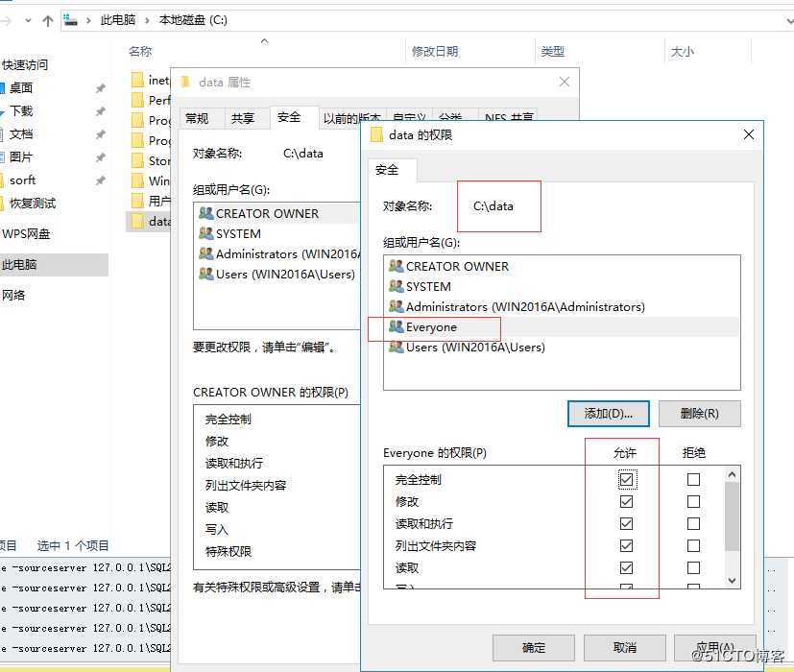This screenshot has height=672, width=794.
Task: Select sorft folder in quick access
Action: [x=22, y=180]
